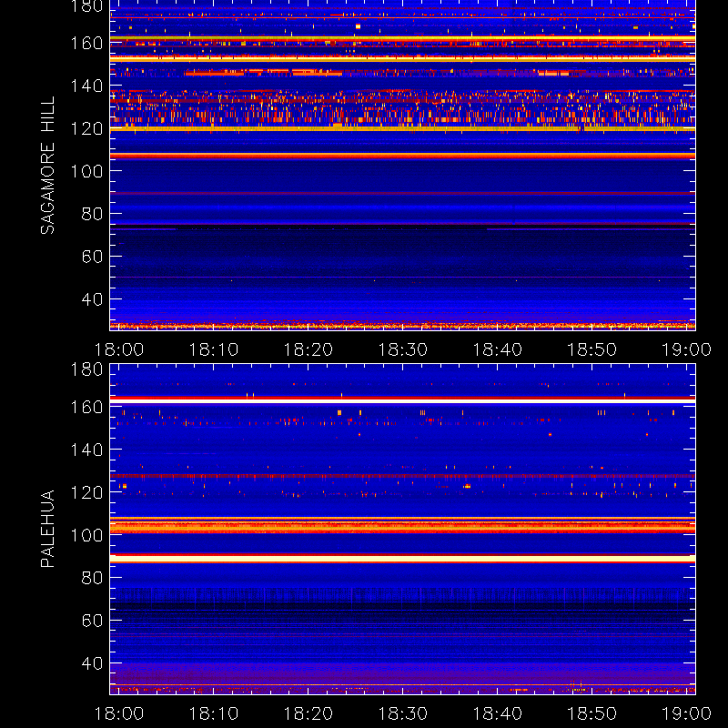This screenshot has height=728, width=728.
Task: Select the 120 tick label on Sagamore Hill axis
Action: [86, 128]
